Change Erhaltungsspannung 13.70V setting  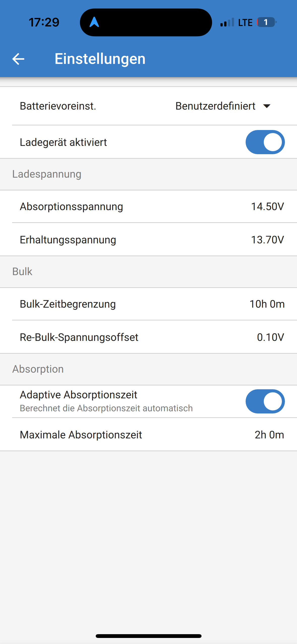tap(268, 240)
